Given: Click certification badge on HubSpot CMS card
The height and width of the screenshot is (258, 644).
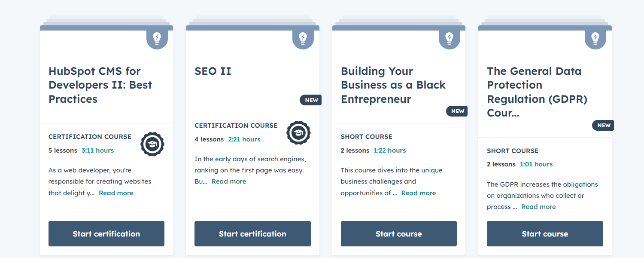Looking at the screenshot, I should [x=152, y=144].
